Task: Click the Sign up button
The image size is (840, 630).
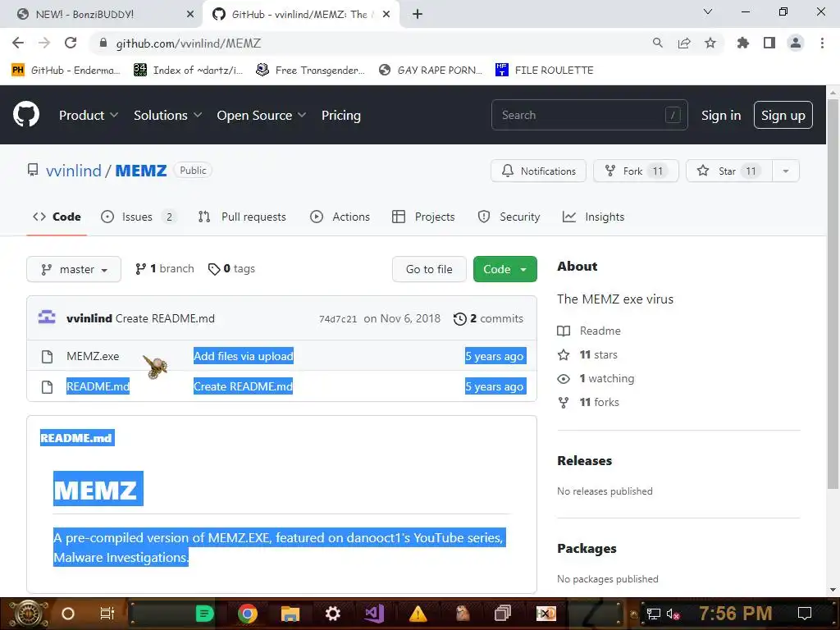Action: (783, 115)
